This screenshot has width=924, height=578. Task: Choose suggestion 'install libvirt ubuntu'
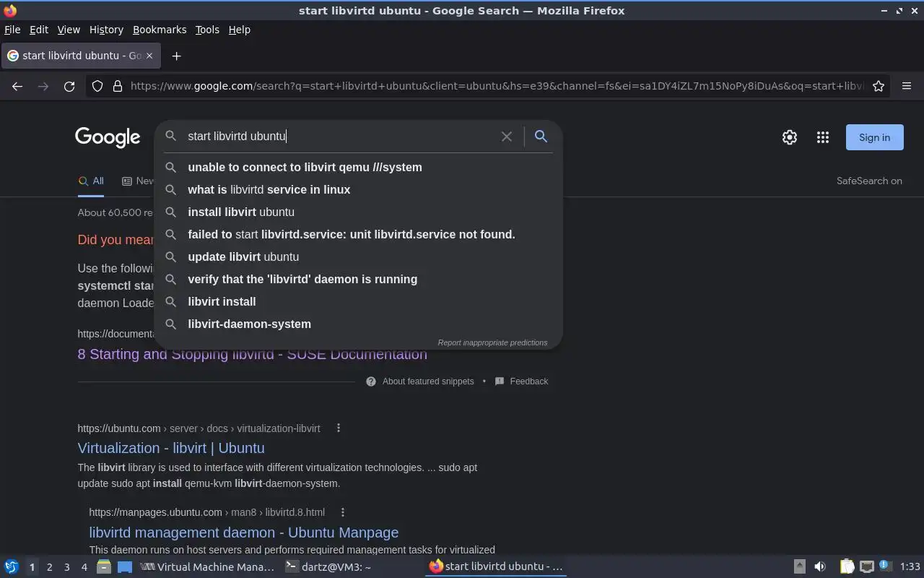[359, 212]
